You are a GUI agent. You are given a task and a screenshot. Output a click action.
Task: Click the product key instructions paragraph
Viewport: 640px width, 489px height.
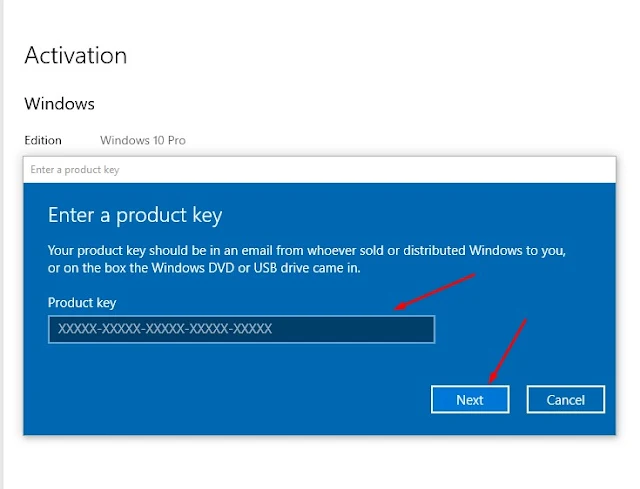point(307,259)
